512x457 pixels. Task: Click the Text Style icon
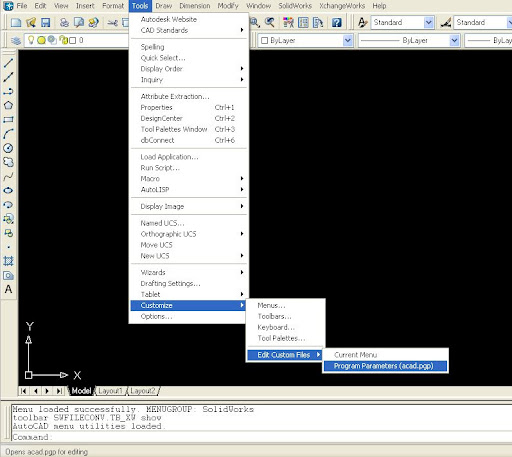[x=362, y=22]
